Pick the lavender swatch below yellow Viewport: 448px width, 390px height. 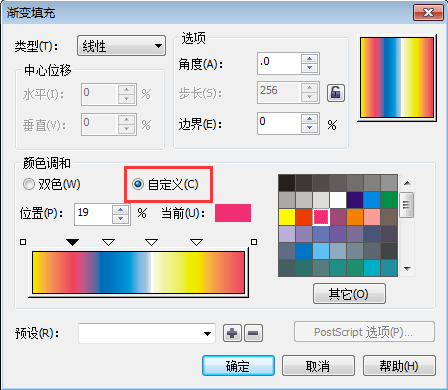[287, 234]
